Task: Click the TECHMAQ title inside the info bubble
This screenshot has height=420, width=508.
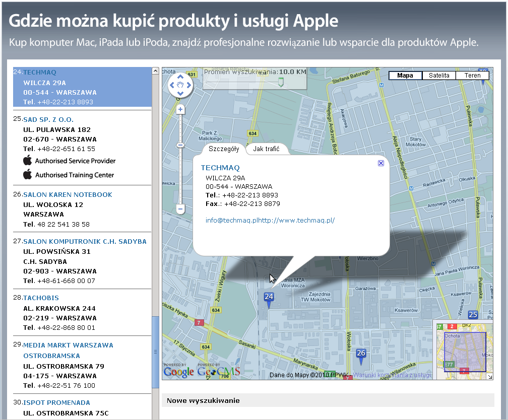Action: pyautogui.click(x=220, y=168)
